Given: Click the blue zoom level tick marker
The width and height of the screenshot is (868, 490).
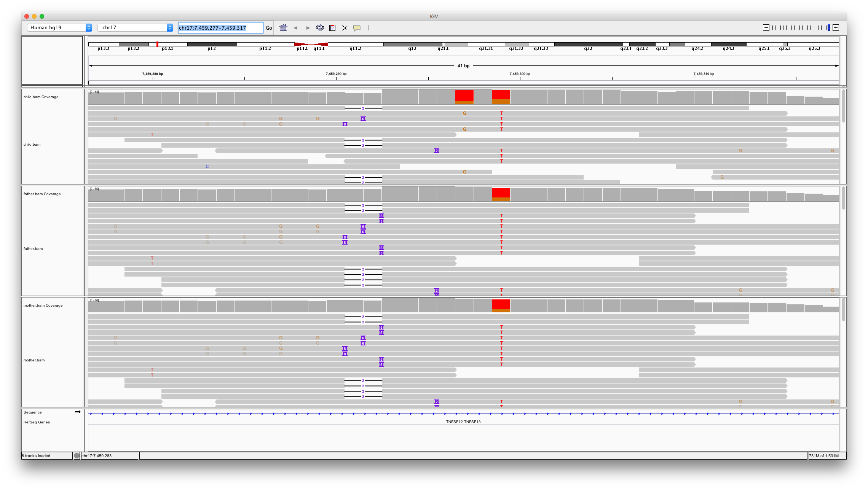Looking at the screenshot, I should tap(829, 27).
